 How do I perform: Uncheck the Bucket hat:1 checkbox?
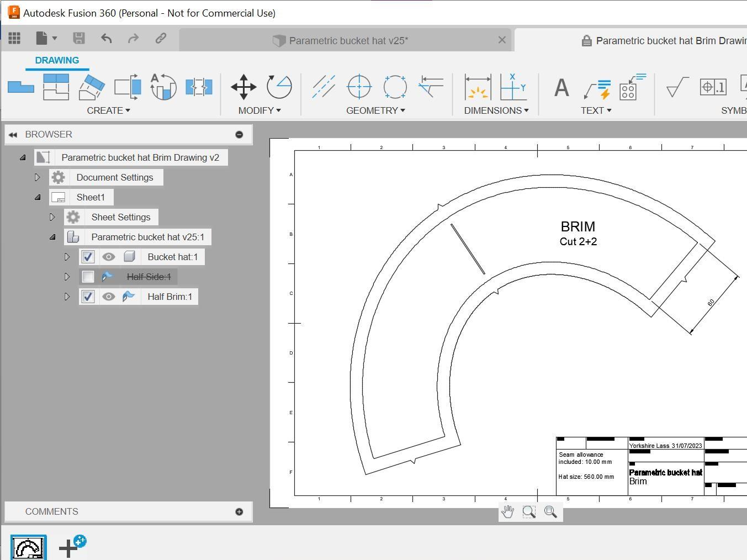pos(88,257)
